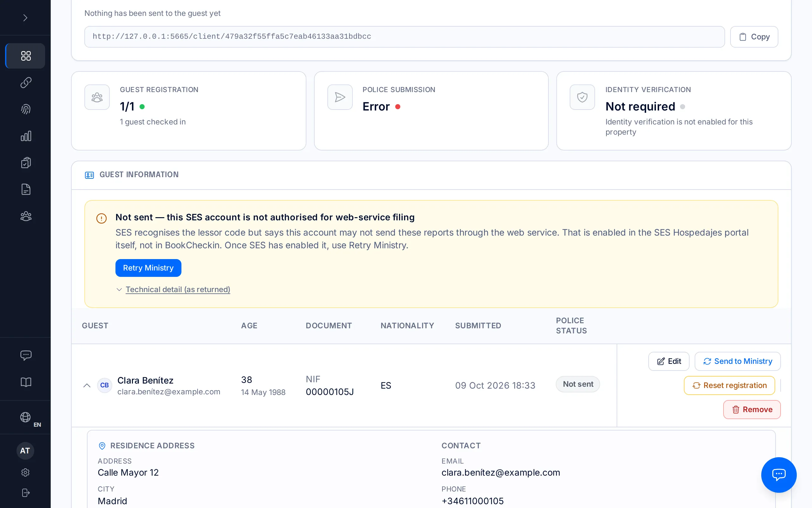This screenshot has width=812, height=508.
Task: Click the Police Status column header
Action: 571,325
